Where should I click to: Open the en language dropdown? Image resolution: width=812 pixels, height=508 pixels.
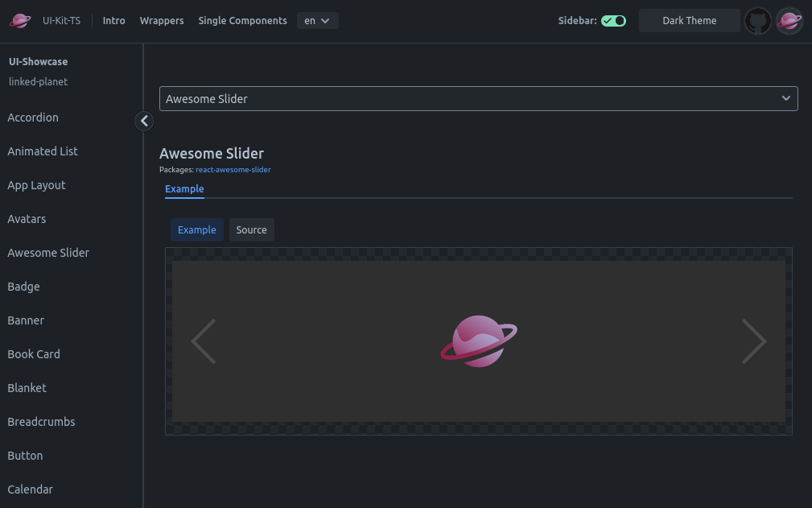pos(317,21)
